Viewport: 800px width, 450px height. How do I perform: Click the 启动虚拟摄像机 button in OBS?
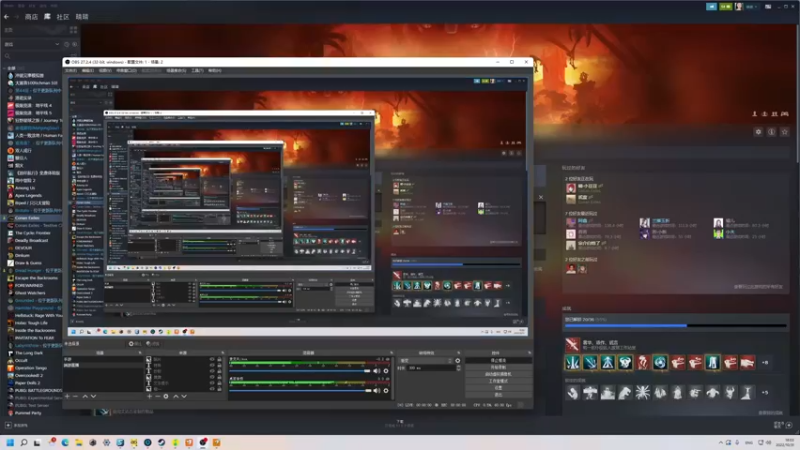click(498, 374)
